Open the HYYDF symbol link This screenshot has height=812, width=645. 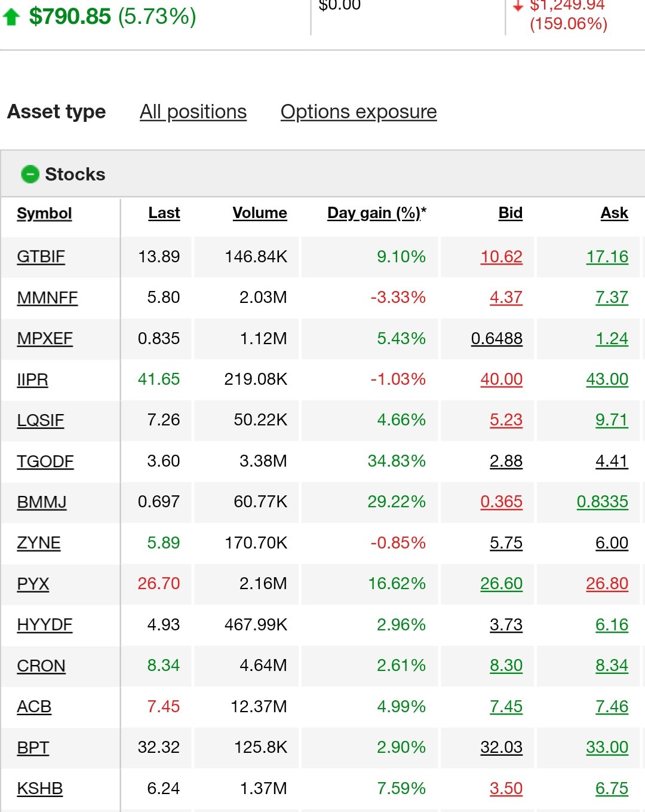45,625
